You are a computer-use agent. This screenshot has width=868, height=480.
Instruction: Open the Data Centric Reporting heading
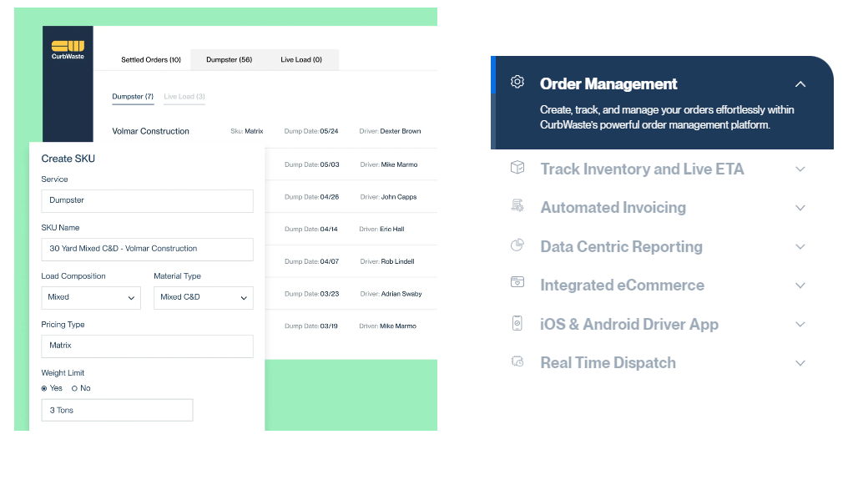click(621, 246)
